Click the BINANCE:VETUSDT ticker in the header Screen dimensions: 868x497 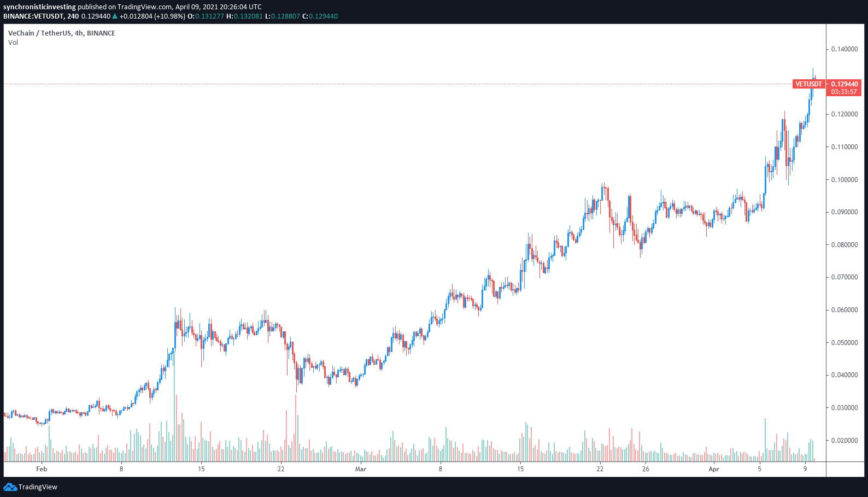tap(33, 16)
